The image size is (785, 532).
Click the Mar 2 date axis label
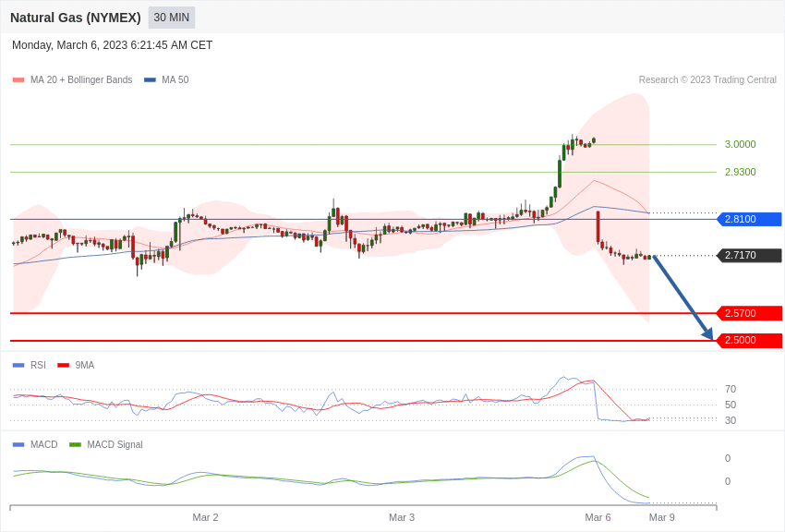205,517
